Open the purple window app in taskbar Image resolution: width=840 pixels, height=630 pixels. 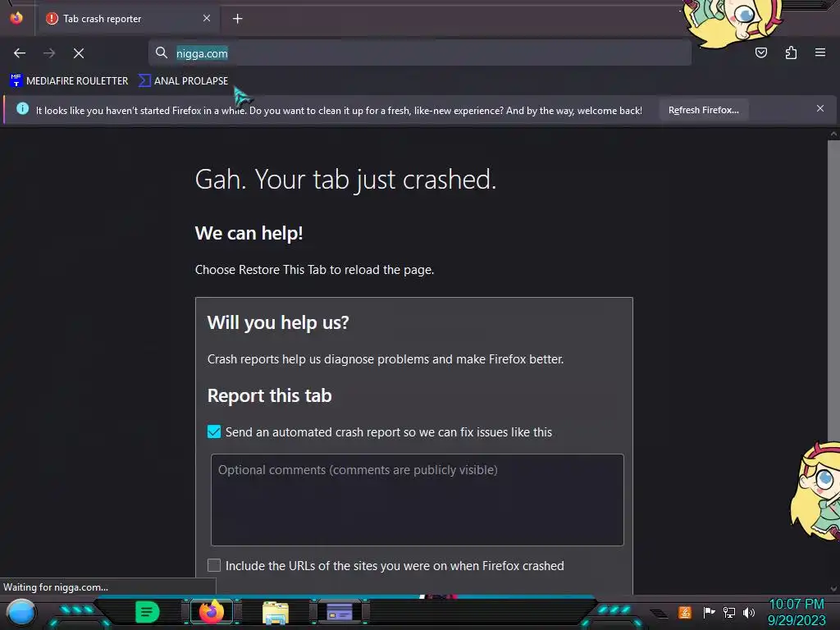[340, 612]
